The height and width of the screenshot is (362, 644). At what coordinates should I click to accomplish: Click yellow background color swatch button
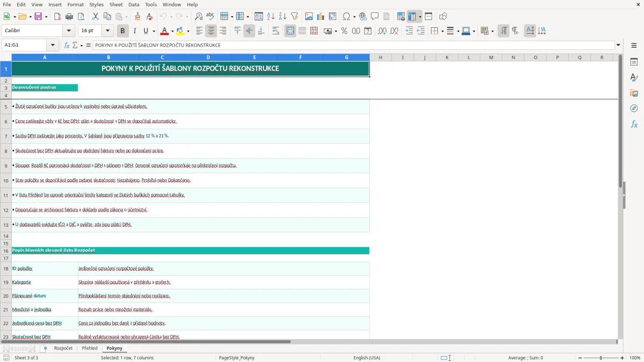tap(180, 31)
